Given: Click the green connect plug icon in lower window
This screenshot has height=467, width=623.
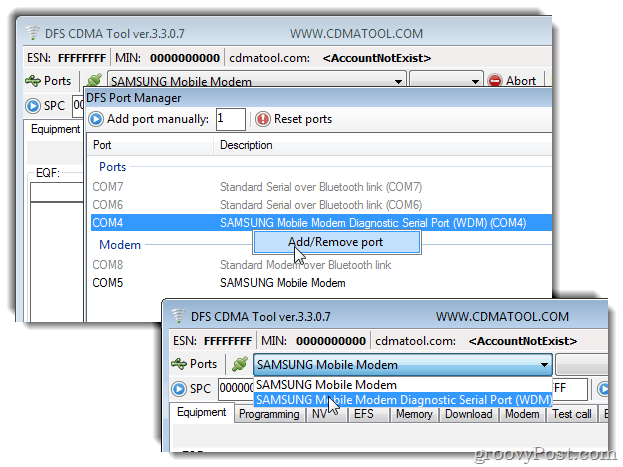Looking at the screenshot, I should pyautogui.click(x=240, y=364).
